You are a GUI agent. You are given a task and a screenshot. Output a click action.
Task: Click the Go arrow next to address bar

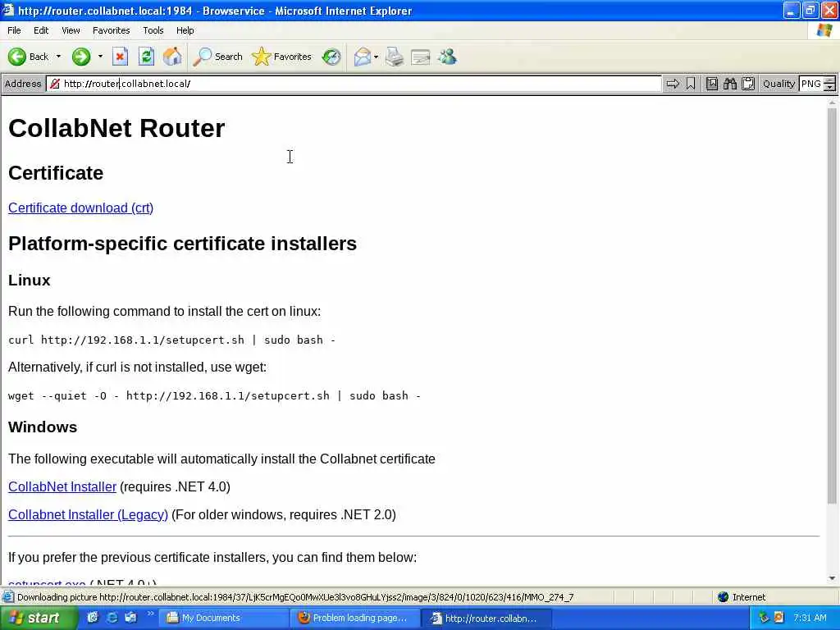(673, 84)
